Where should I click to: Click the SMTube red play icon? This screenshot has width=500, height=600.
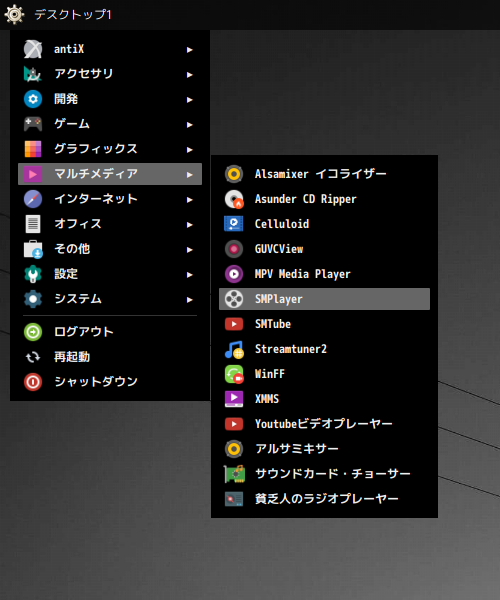pyautogui.click(x=234, y=324)
